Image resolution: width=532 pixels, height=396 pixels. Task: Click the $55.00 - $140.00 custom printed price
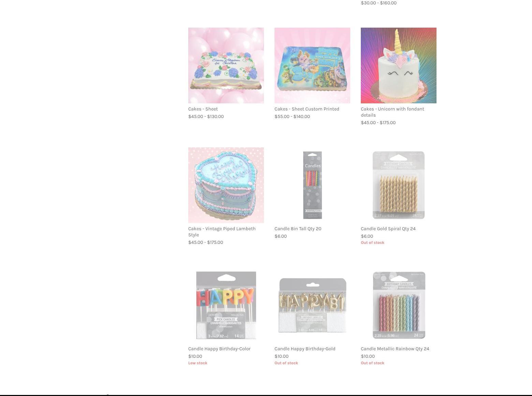[x=292, y=116]
